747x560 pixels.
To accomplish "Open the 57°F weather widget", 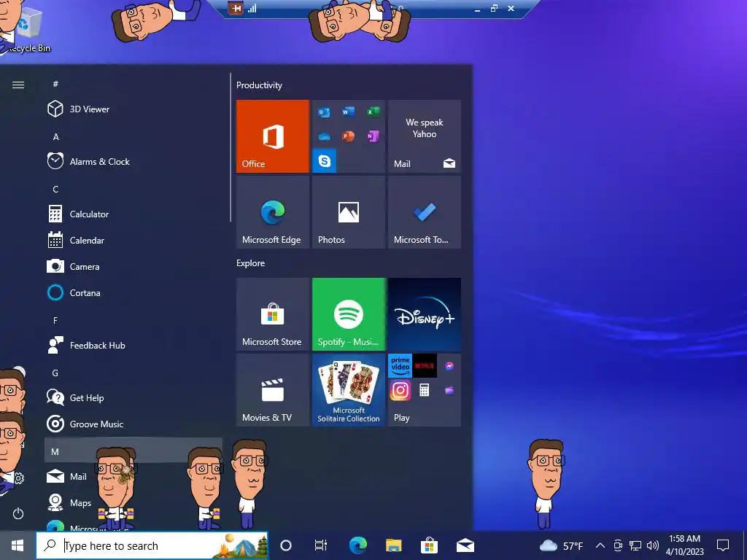I will (561, 545).
